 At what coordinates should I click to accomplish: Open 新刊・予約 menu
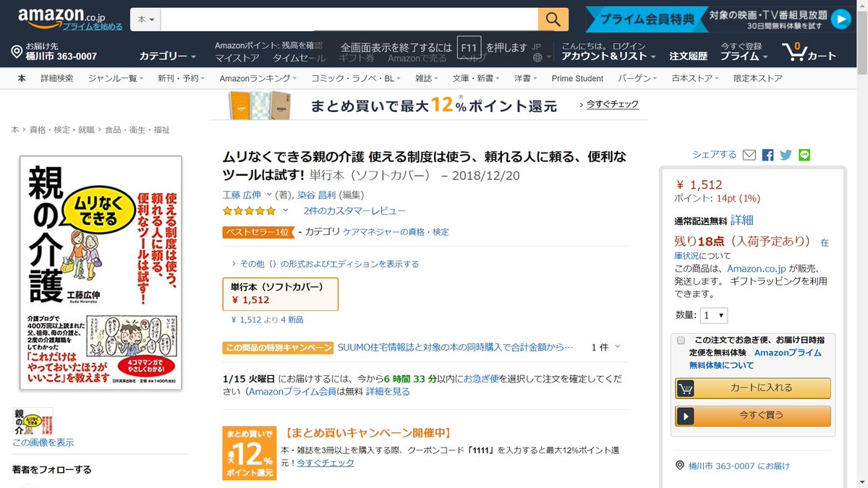click(181, 78)
